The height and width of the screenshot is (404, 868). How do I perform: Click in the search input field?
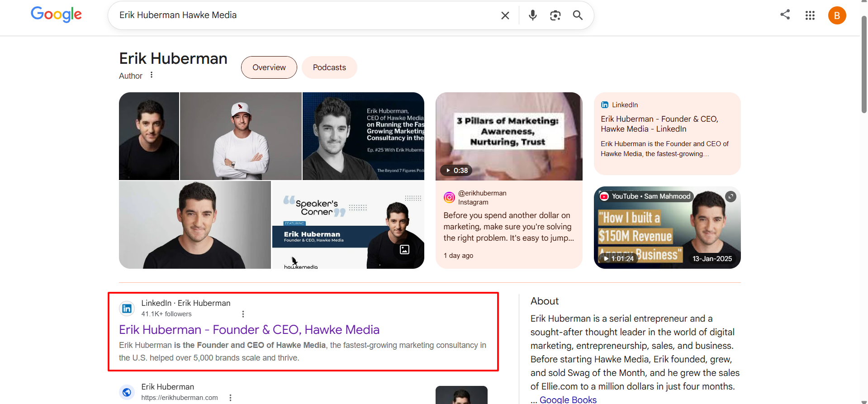click(x=303, y=15)
